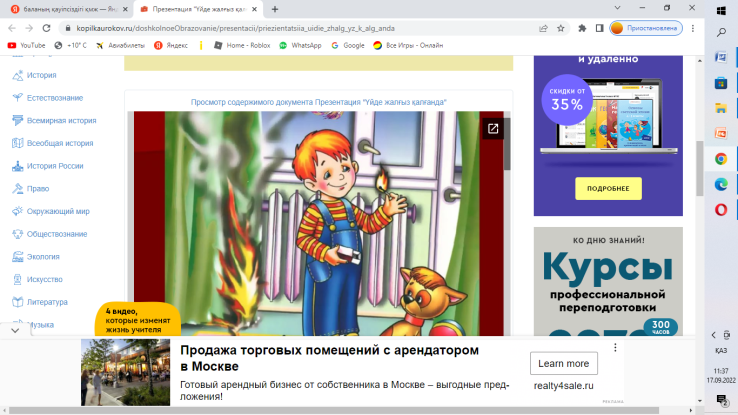738x415 pixels.
Task: Click the ПОДРОБНЕЕ yellow button
Action: (x=608, y=188)
